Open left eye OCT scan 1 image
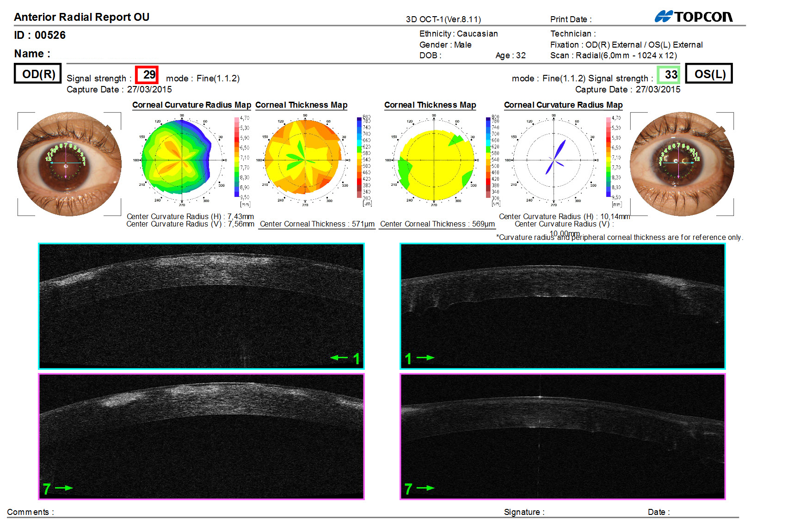Image resolution: width=812 pixels, height=520 pixels. tap(563, 306)
